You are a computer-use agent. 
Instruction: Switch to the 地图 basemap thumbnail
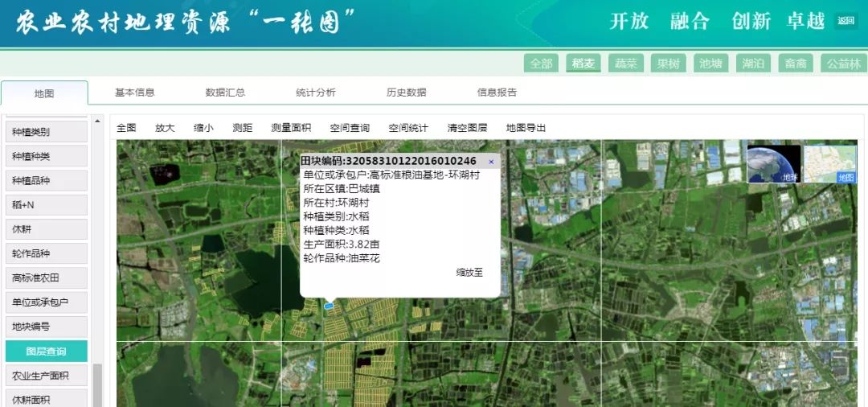click(x=830, y=164)
